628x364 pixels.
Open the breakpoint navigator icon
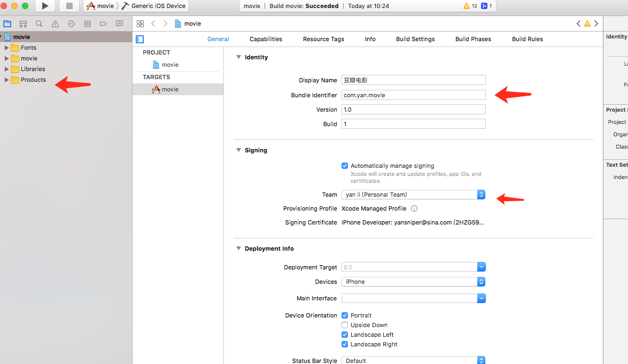pyautogui.click(x=103, y=24)
